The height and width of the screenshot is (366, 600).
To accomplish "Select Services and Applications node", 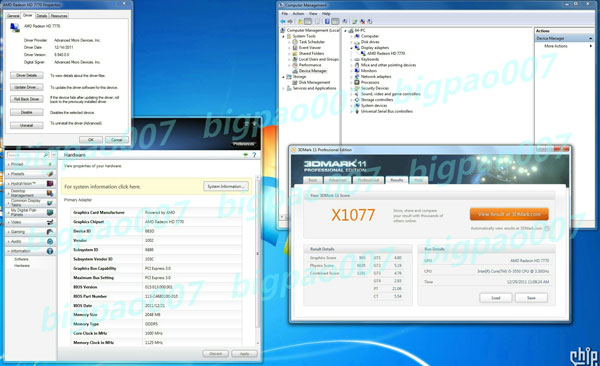I will click(x=314, y=88).
